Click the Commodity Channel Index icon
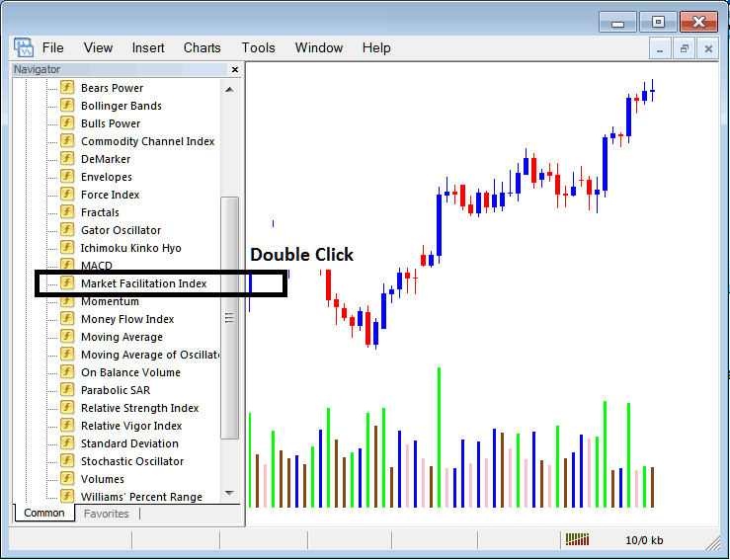The width and height of the screenshot is (730, 560). click(67, 140)
